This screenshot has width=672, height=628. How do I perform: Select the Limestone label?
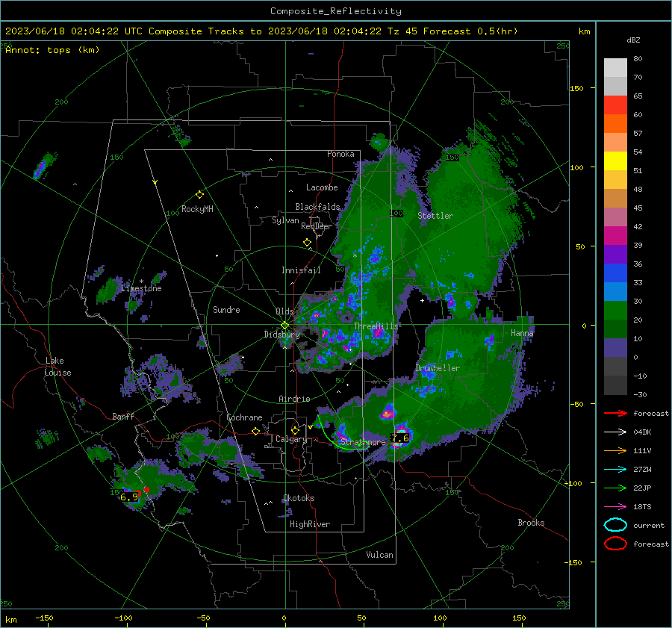tap(141, 288)
